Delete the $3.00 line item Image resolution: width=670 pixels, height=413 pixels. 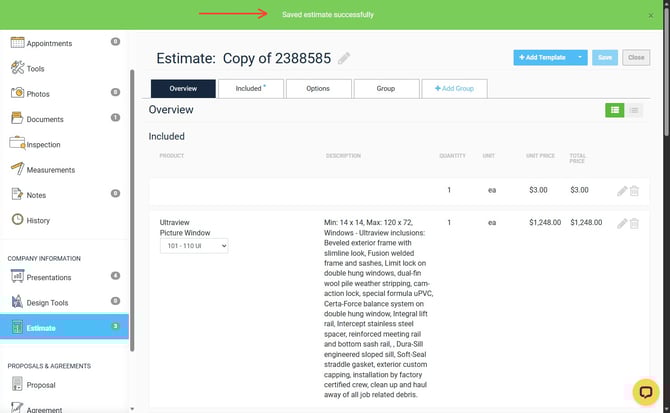pyautogui.click(x=634, y=191)
